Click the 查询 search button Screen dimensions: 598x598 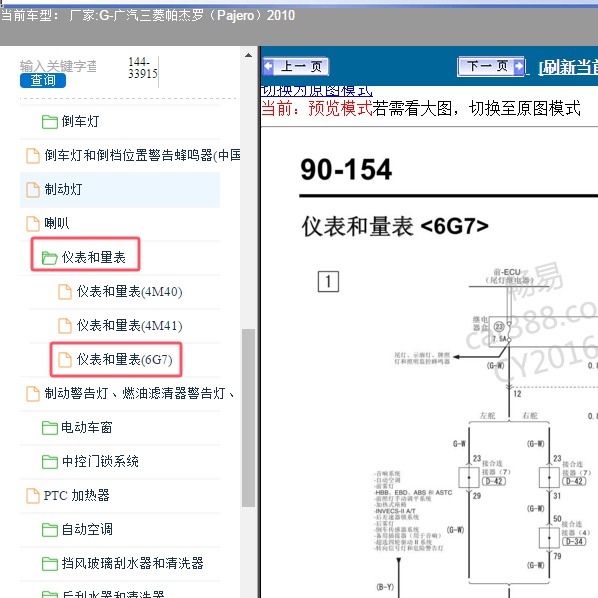pyautogui.click(x=43, y=80)
